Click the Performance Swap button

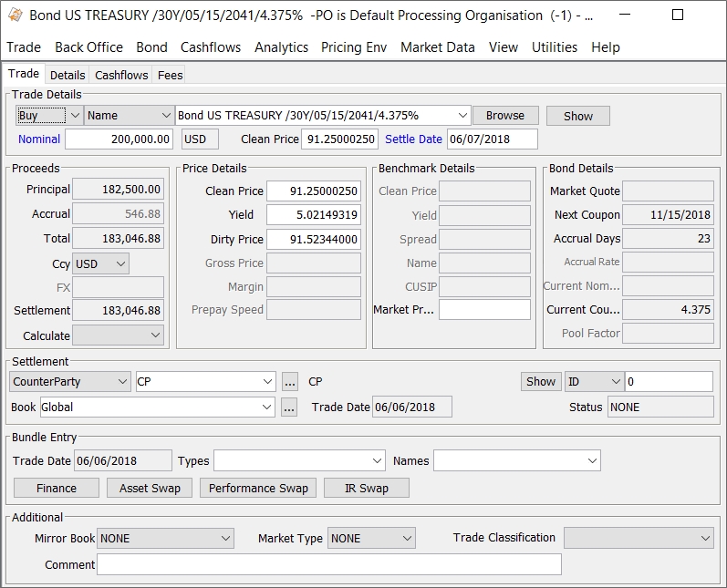pyautogui.click(x=258, y=488)
